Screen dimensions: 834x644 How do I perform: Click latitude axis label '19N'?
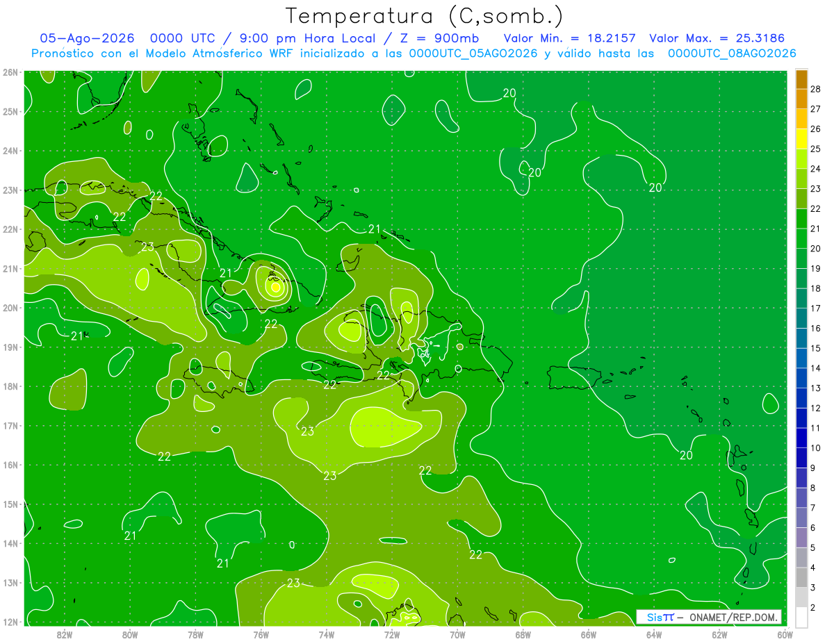pyautogui.click(x=10, y=347)
